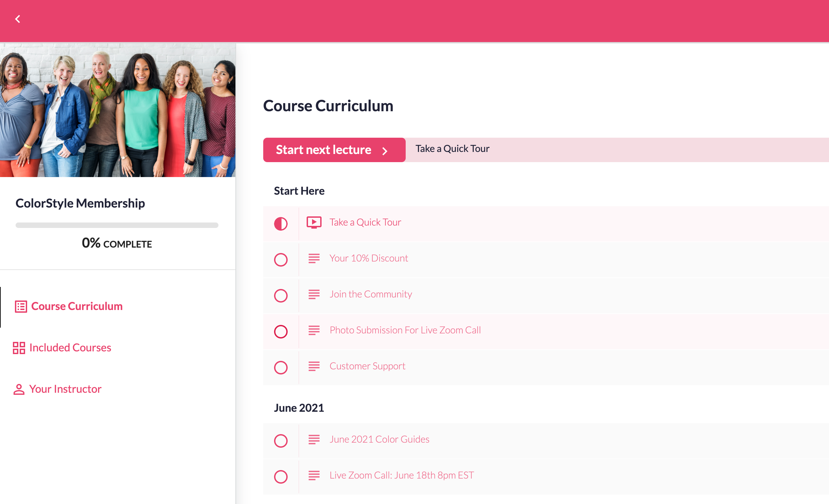Open the Customer Support lecture
The image size is (829, 504).
tap(367, 366)
